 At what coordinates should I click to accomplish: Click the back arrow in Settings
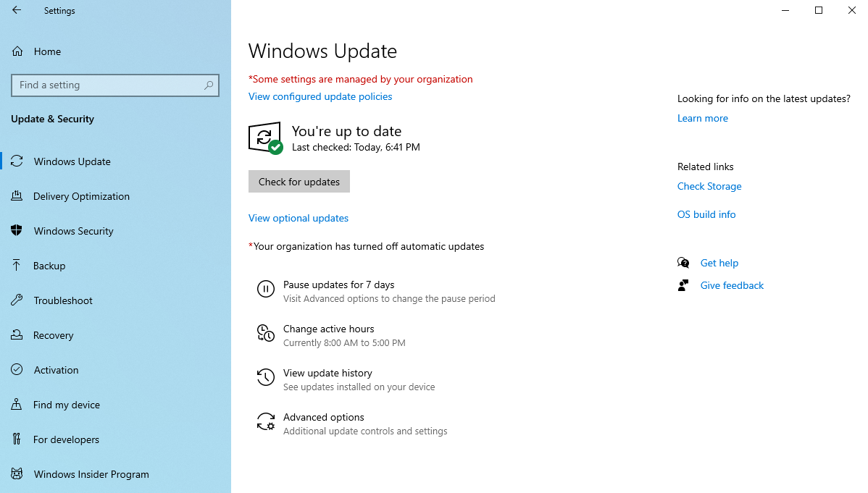(17, 10)
